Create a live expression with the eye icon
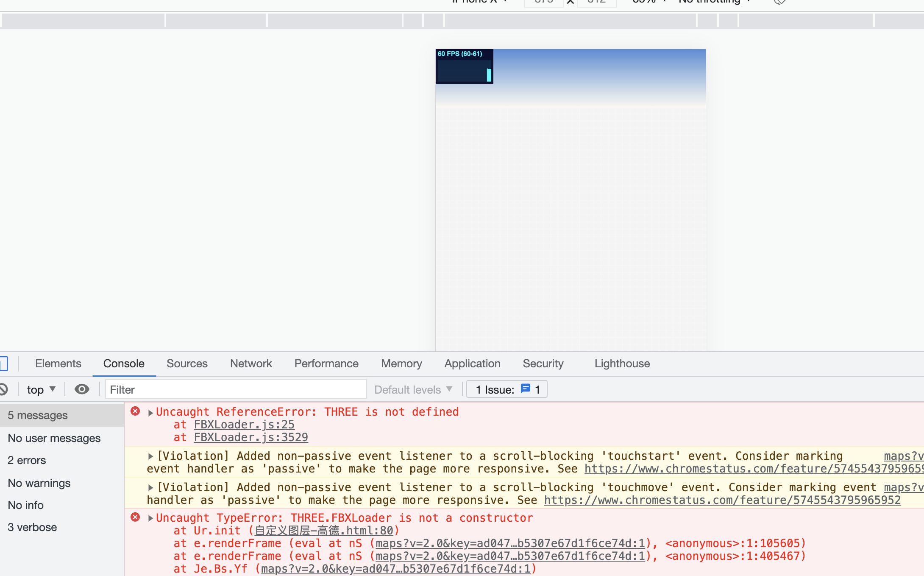The image size is (924, 576). pyautogui.click(x=82, y=389)
